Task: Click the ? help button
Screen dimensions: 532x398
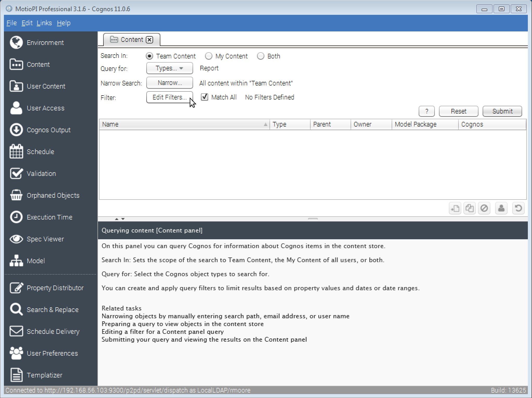Action: coord(427,111)
